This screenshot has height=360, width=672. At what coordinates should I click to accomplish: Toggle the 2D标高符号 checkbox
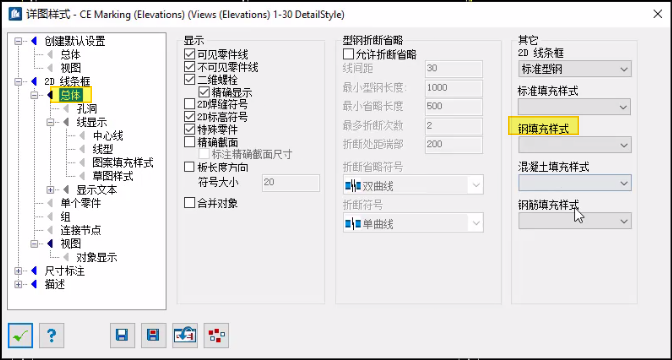[189, 117]
